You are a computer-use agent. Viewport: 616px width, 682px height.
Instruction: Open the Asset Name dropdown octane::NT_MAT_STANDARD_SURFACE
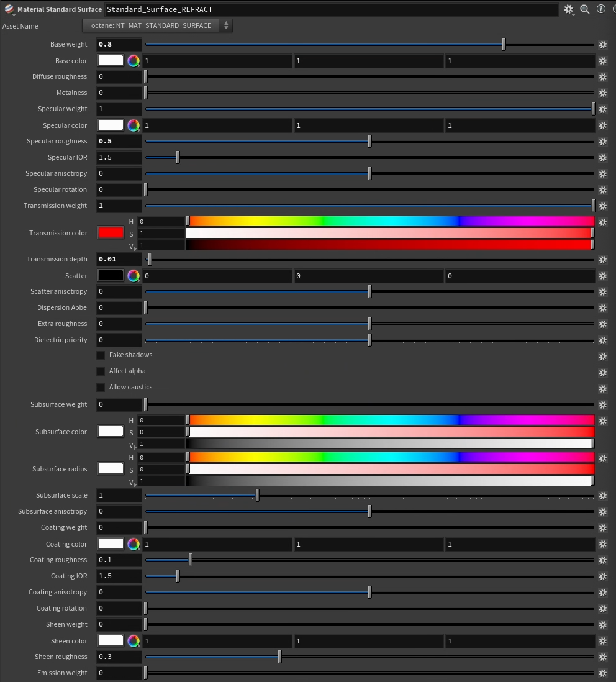point(157,25)
